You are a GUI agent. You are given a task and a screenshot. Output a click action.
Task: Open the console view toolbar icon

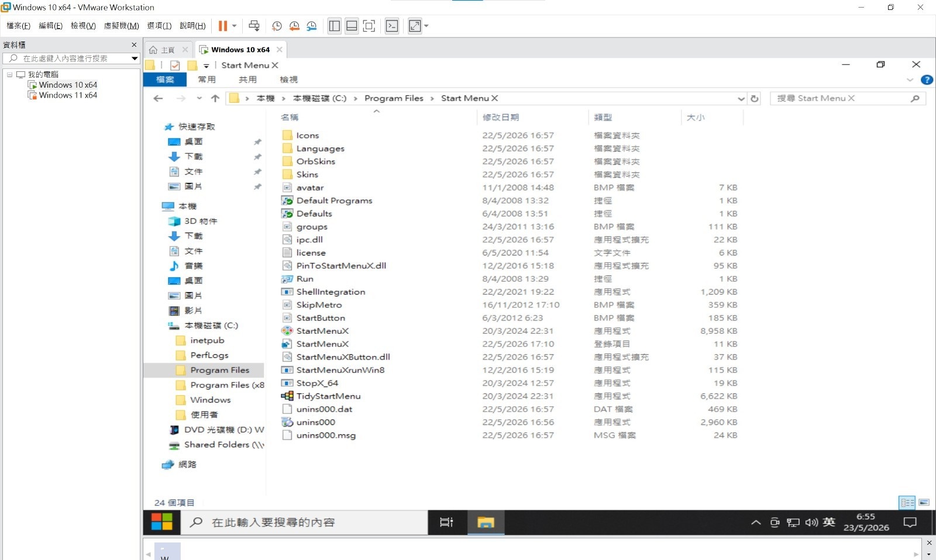pos(392,26)
